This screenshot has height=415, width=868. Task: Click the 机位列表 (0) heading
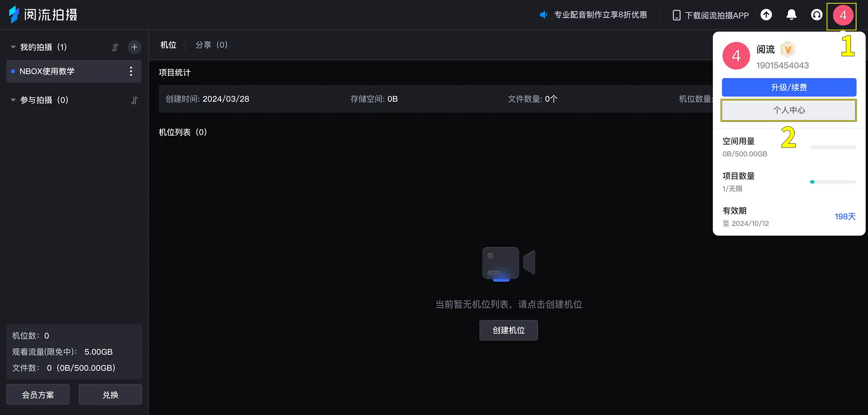(183, 132)
